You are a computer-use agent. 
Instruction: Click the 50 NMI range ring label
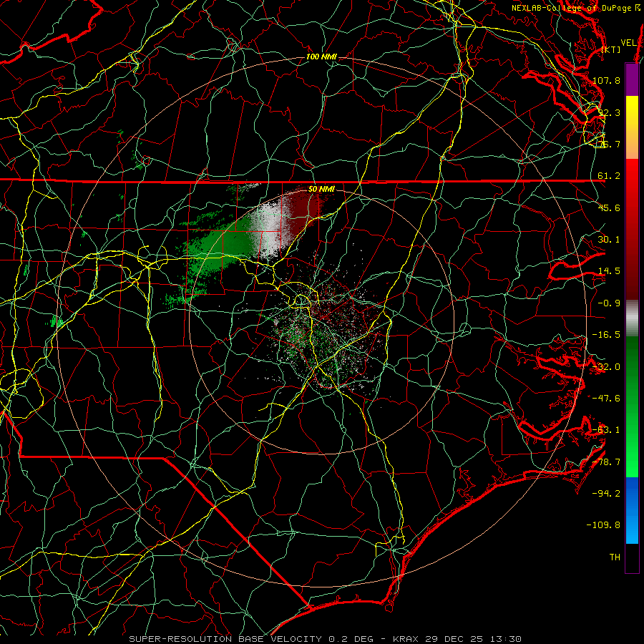(321, 189)
